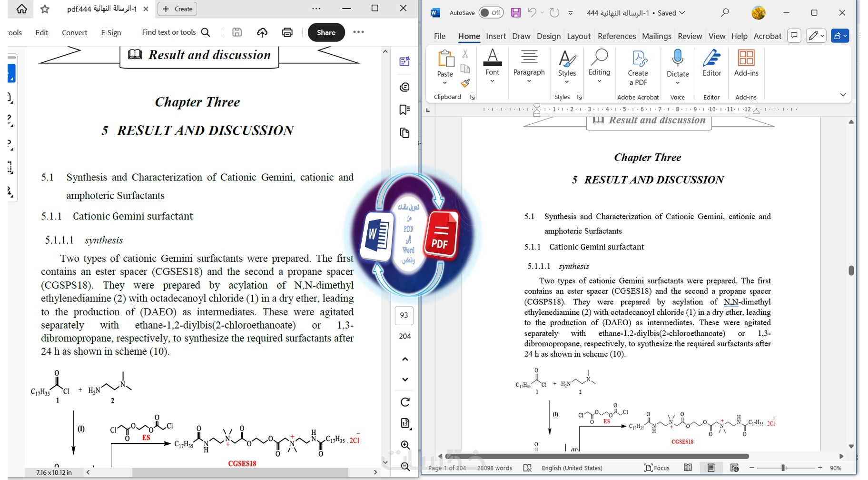Expand the Paste options arrow
868x480 pixels.
[445, 82]
